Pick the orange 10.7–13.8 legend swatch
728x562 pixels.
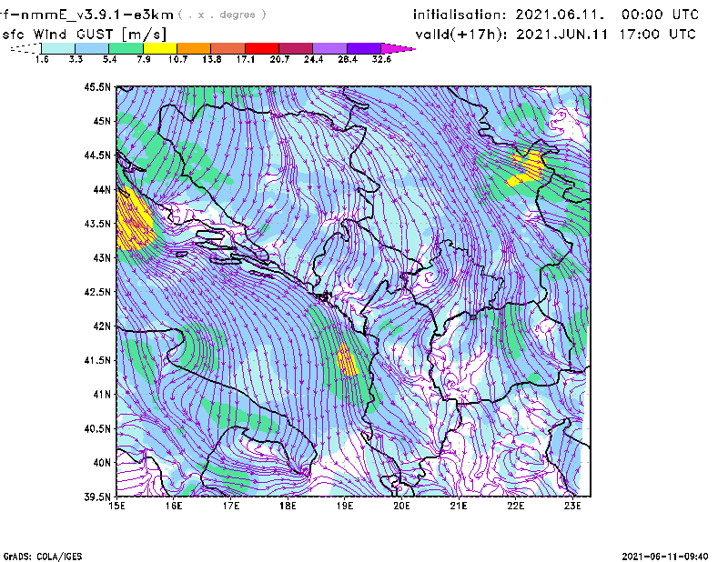coord(194,48)
